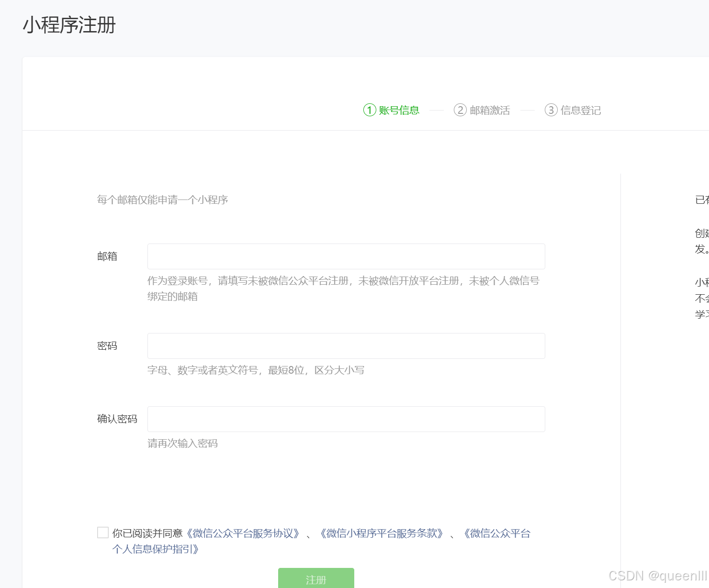Focus the 密码 password input field
Viewport: 709px width, 588px height.
coord(346,346)
